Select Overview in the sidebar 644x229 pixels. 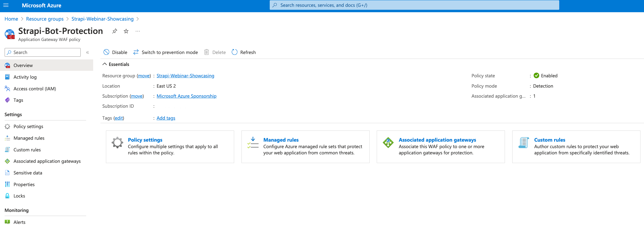[46, 65]
